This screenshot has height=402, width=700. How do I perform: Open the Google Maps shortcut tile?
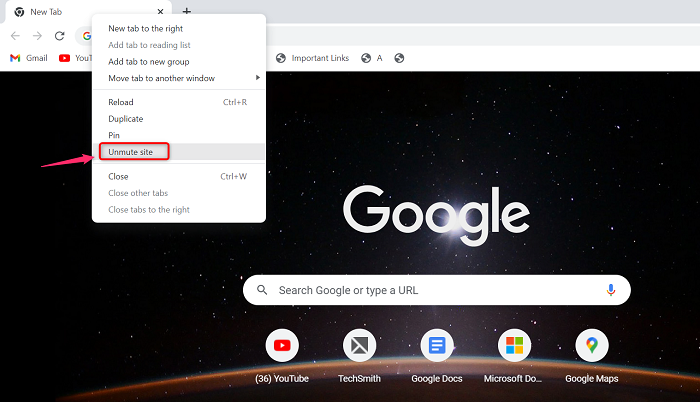[592, 356]
